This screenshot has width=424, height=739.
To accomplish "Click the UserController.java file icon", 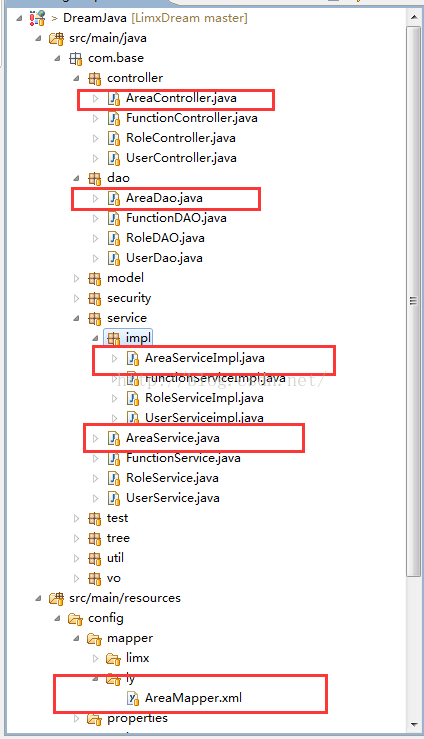I will (x=114, y=158).
